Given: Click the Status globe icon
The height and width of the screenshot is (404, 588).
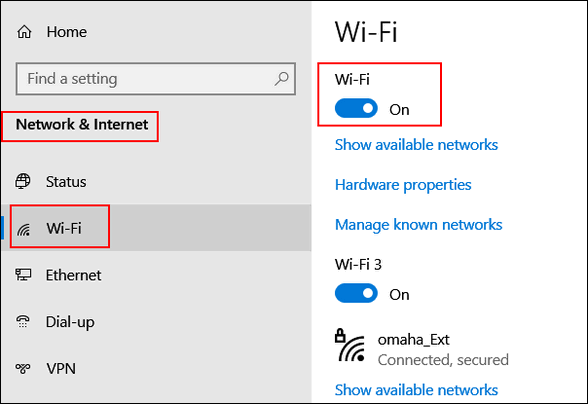Looking at the screenshot, I should 23,181.
